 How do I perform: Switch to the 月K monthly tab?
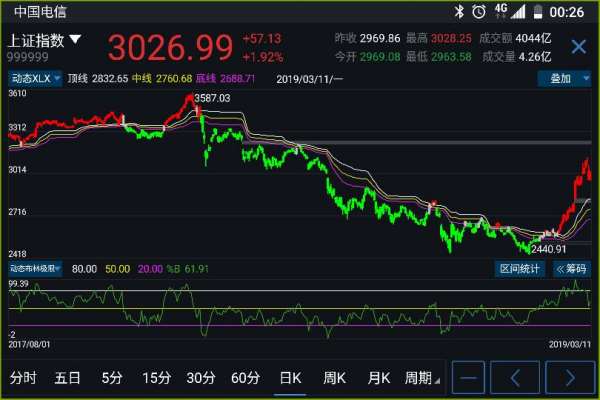378,378
